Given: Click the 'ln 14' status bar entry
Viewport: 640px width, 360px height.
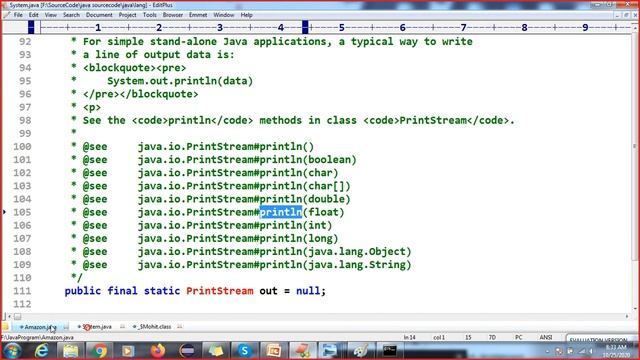Looking at the screenshot, I should 409,338.
